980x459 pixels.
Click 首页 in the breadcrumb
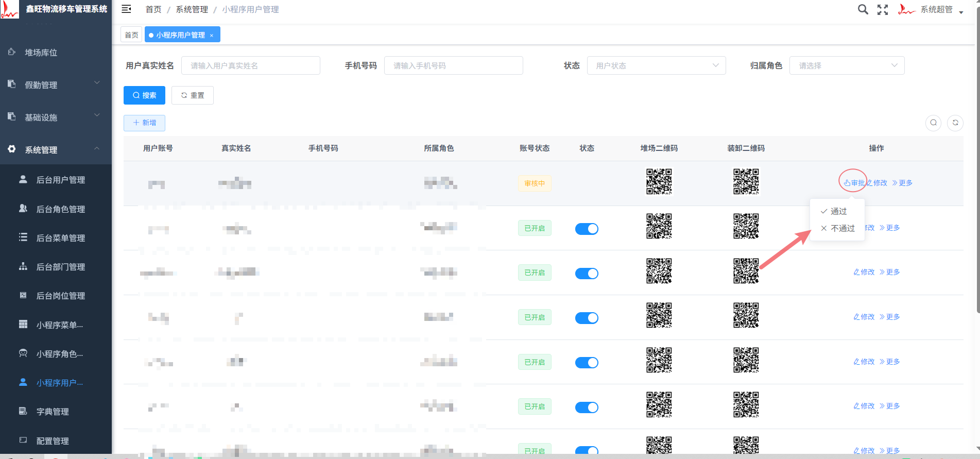(153, 9)
